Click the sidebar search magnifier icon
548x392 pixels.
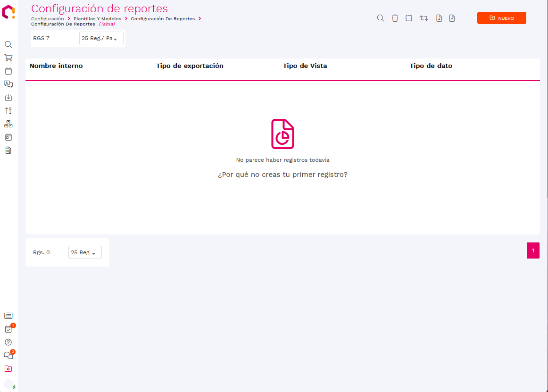click(8, 44)
